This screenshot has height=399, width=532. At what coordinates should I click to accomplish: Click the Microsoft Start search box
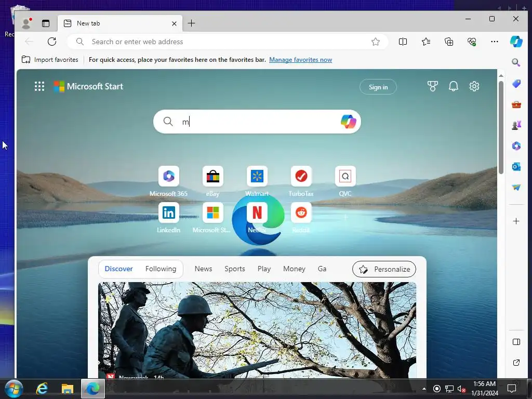click(x=257, y=122)
